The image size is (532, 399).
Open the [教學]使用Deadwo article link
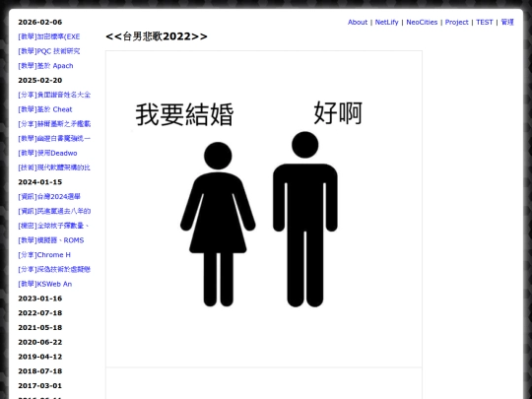[47, 153]
